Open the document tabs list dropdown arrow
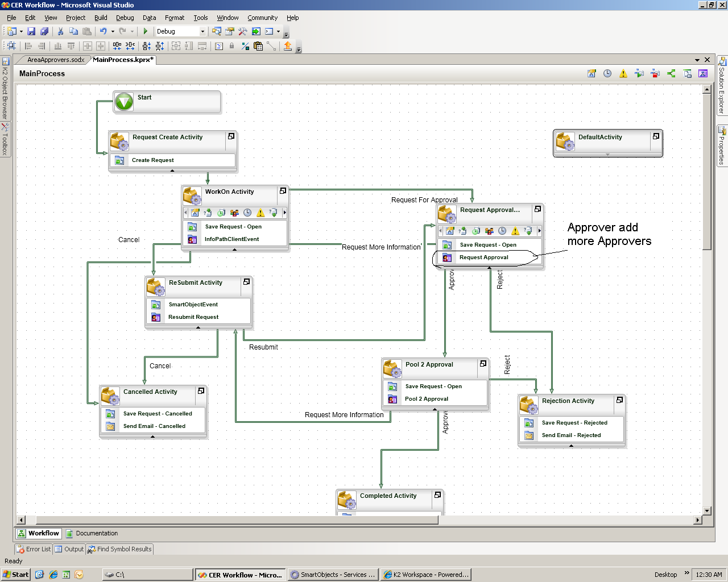728x582 pixels. click(x=697, y=60)
